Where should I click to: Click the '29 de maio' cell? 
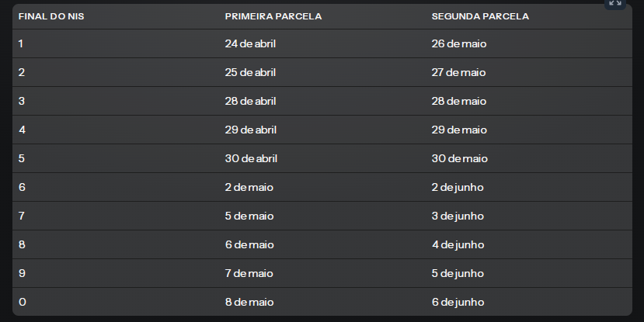pyautogui.click(x=459, y=130)
